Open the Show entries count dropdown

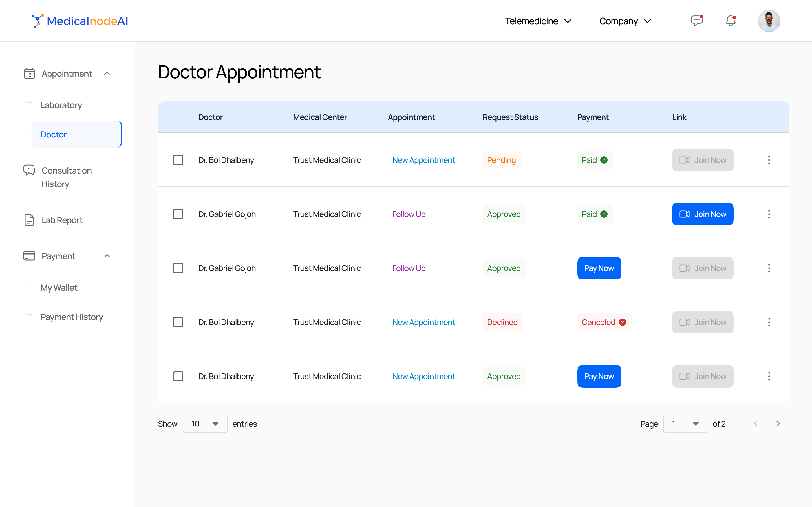tap(205, 424)
